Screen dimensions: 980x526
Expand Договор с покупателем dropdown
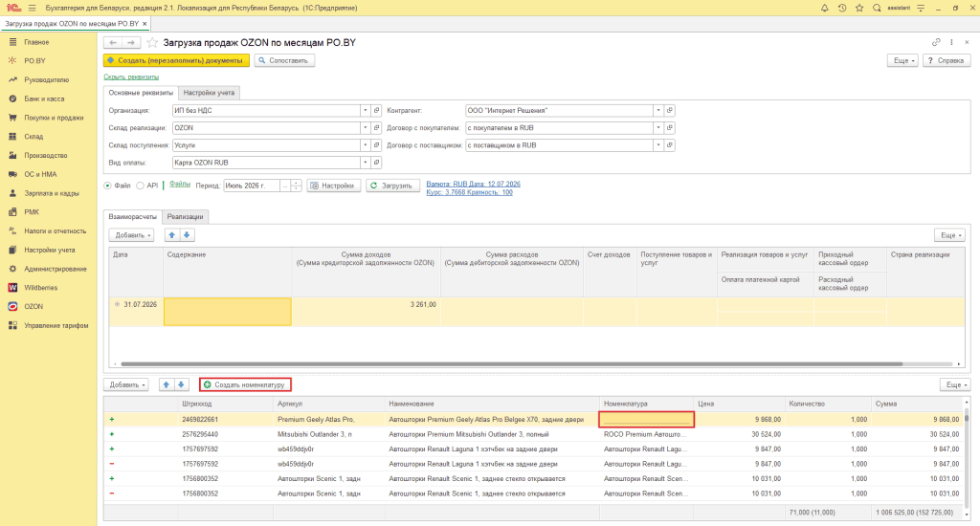[x=658, y=128]
